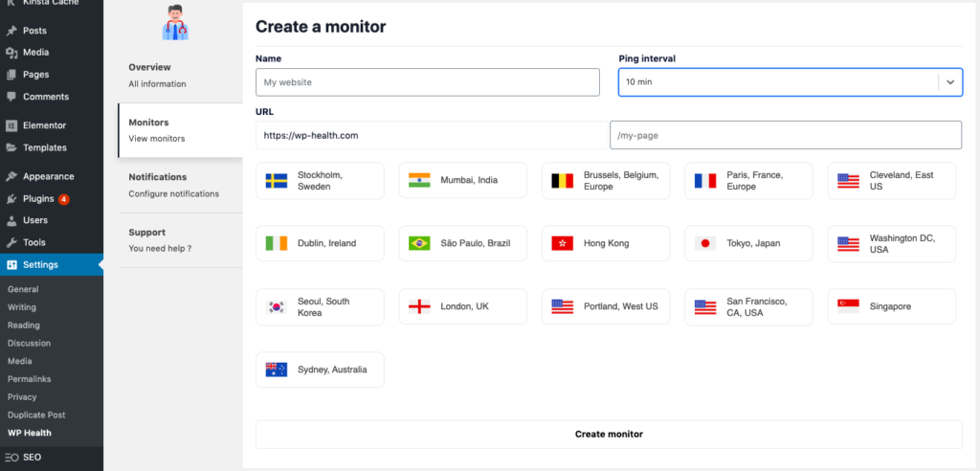Select Singapore location card
The width and height of the screenshot is (980, 471).
[892, 307]
